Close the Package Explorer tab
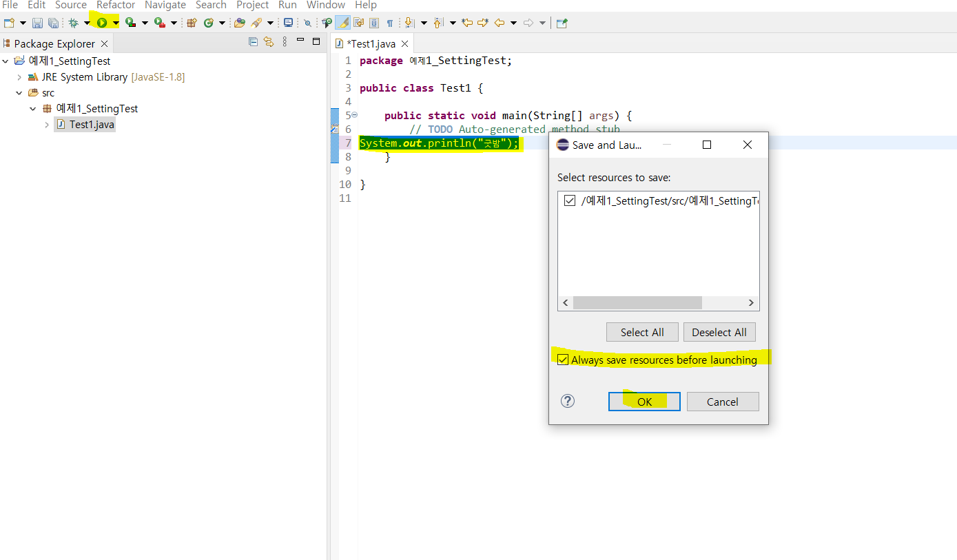This screenshot has width=957, height=560. [x=105, y=43]
